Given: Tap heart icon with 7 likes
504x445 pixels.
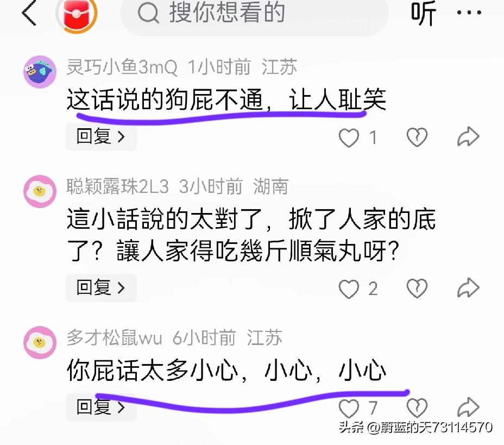Looking at the screenshot, I should point(349,408).
